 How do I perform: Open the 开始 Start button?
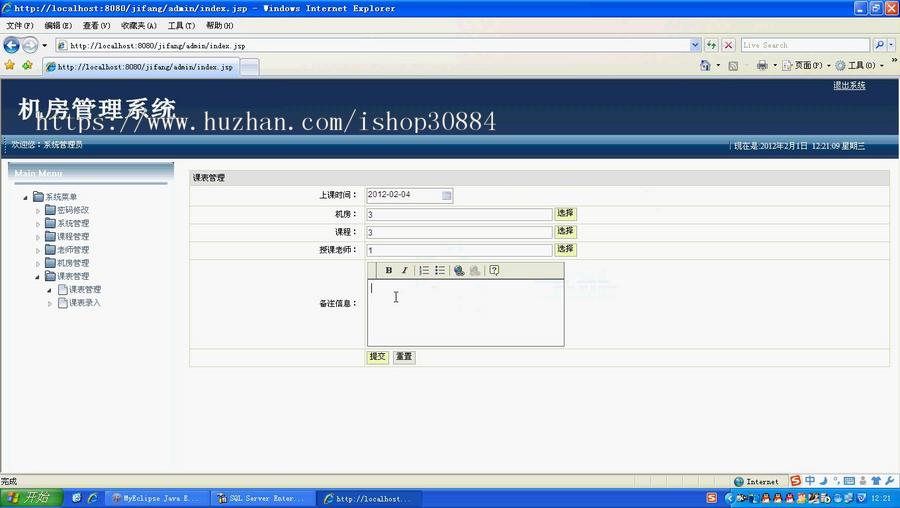31,498
